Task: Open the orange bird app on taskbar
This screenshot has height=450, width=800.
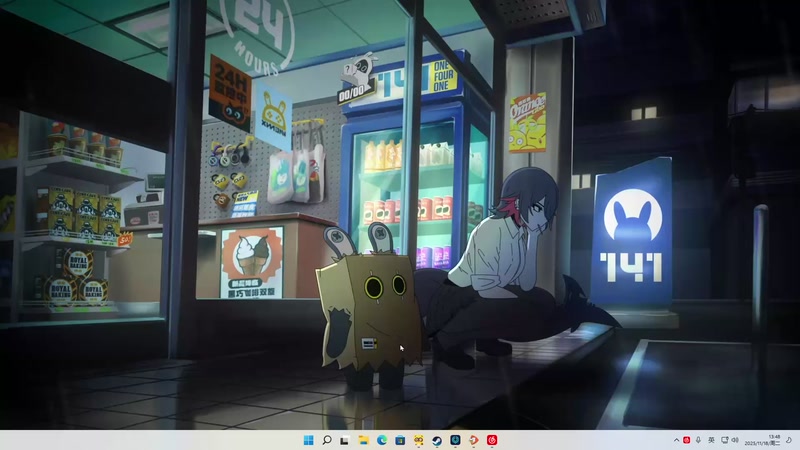Action: coord(473,440)
